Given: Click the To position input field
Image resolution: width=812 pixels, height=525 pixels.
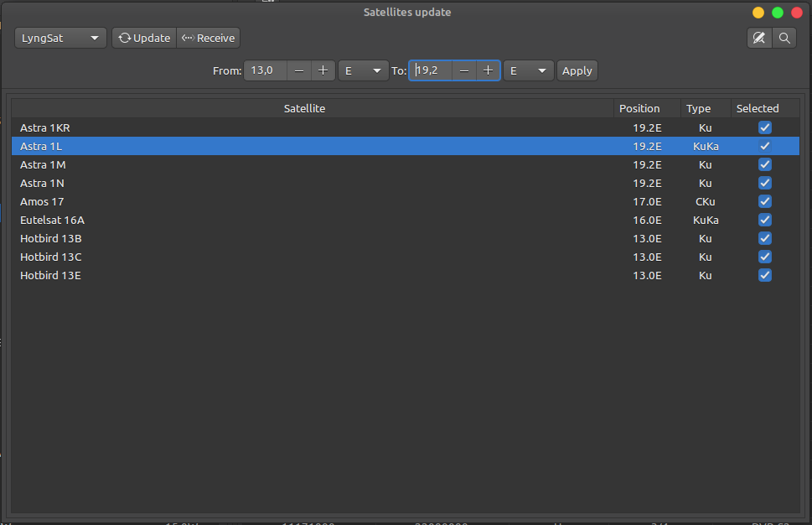Looking at the screenshot, I should pyautogui.click(x=431, y=70).
